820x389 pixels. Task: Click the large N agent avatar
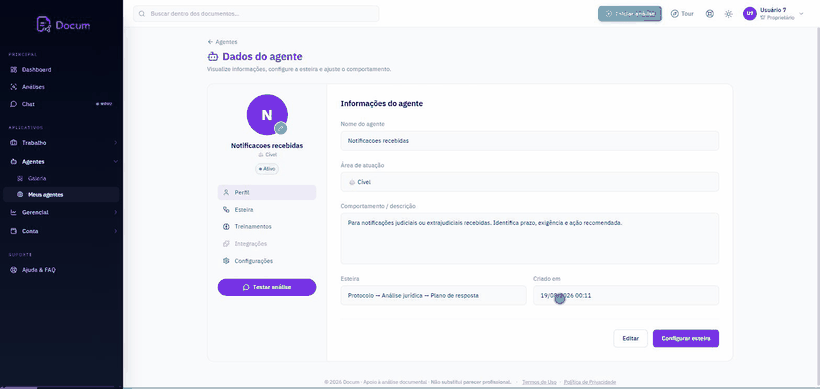tap(267, 115)
